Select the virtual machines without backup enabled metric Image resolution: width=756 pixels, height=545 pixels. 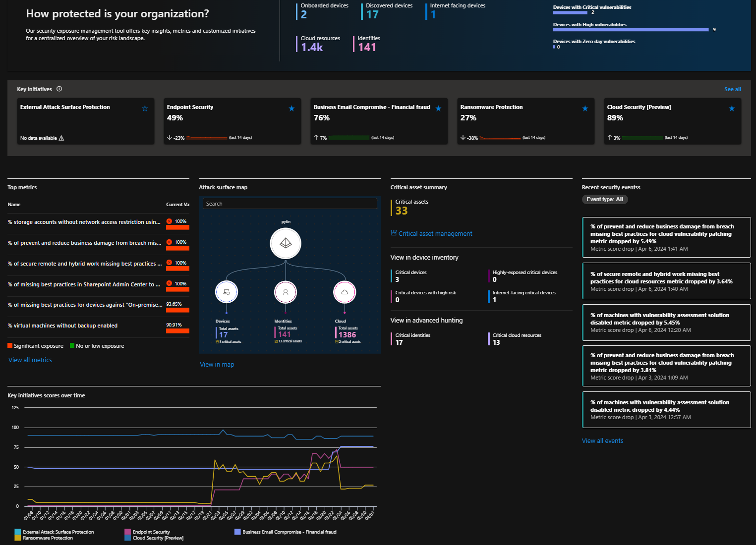[63, 326]
